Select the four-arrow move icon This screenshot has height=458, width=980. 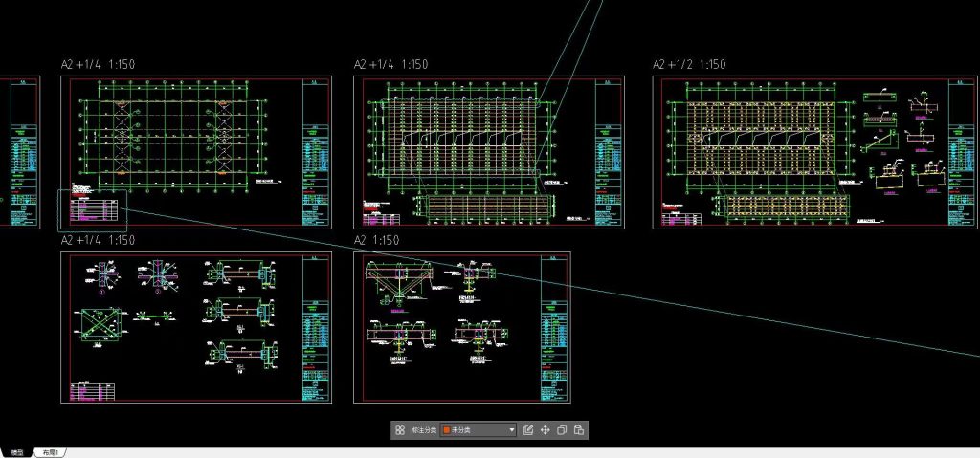point(546,430)
